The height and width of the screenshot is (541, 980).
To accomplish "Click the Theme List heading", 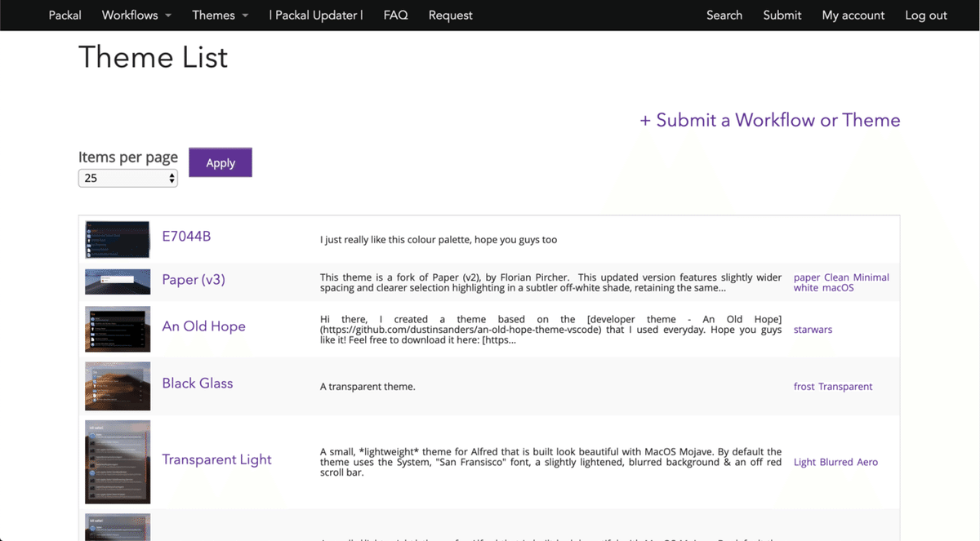I will click(153, 57).
